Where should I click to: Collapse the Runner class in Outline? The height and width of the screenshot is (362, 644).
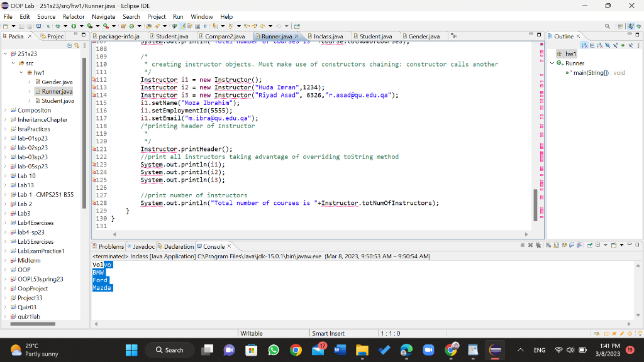[x=552, y=63]
